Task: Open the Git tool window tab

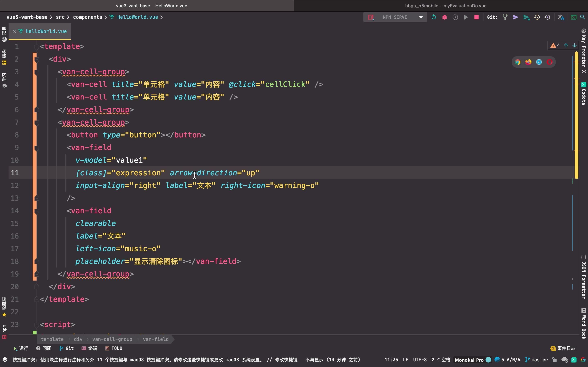Action: [x=67, y=348]
